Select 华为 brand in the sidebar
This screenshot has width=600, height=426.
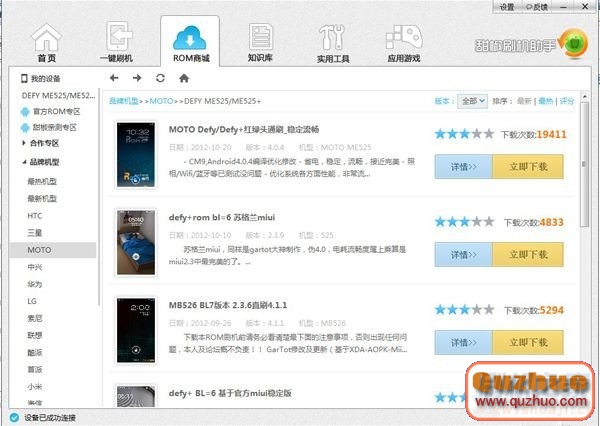(35, 284)
